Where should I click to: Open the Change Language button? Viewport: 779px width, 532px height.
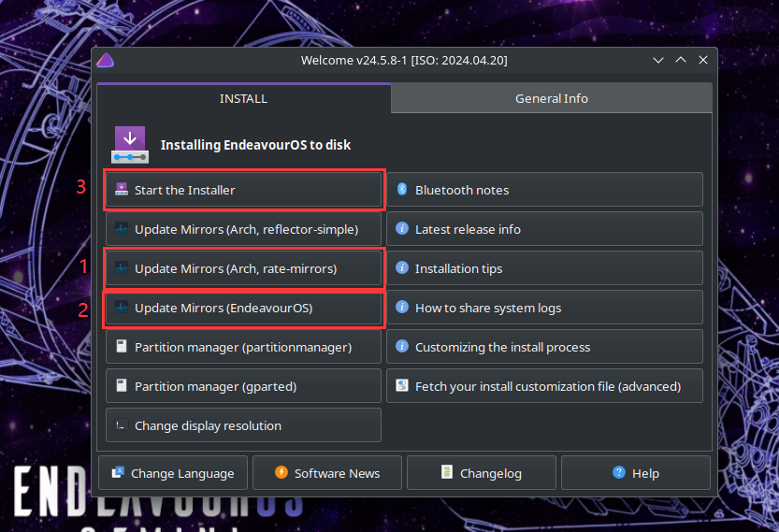point(173,473)
